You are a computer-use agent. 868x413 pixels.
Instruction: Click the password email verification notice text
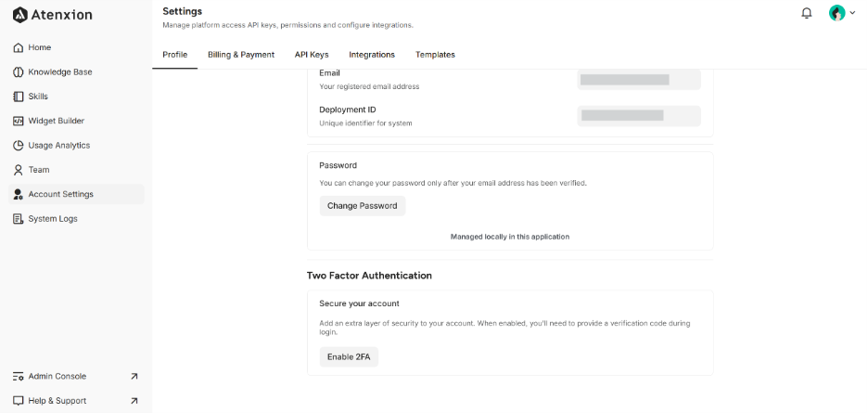click(453, 183)
